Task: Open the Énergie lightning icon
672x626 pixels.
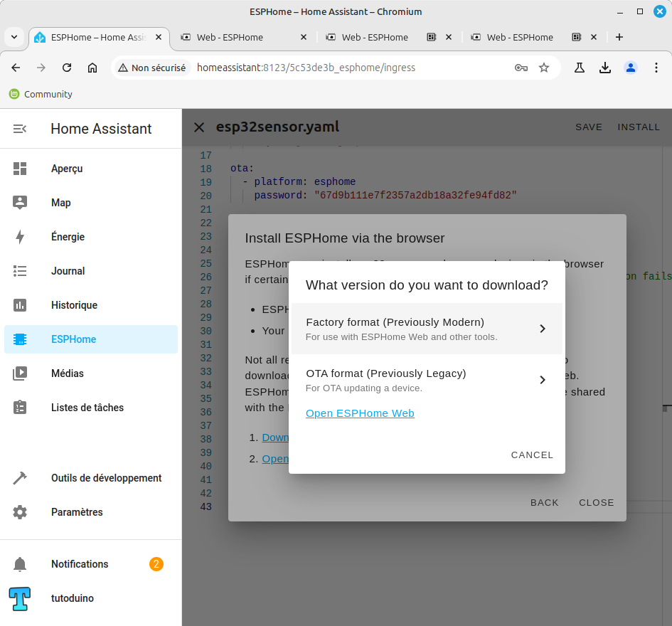Action: 20,237
